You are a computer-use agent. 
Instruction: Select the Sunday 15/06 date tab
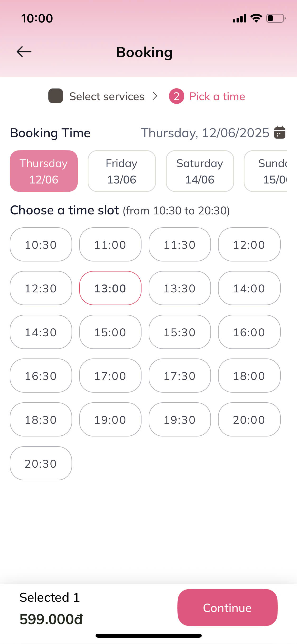pos(267,171)
